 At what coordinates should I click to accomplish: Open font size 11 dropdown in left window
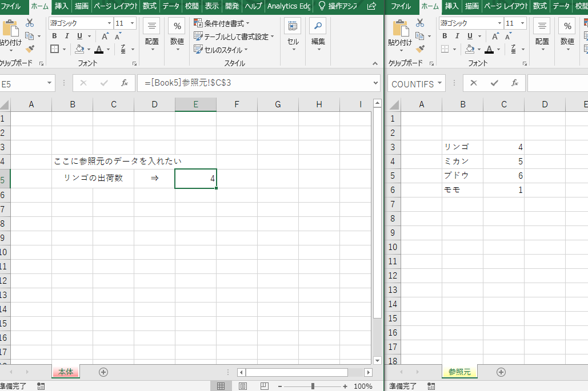(x=132, y=23)
